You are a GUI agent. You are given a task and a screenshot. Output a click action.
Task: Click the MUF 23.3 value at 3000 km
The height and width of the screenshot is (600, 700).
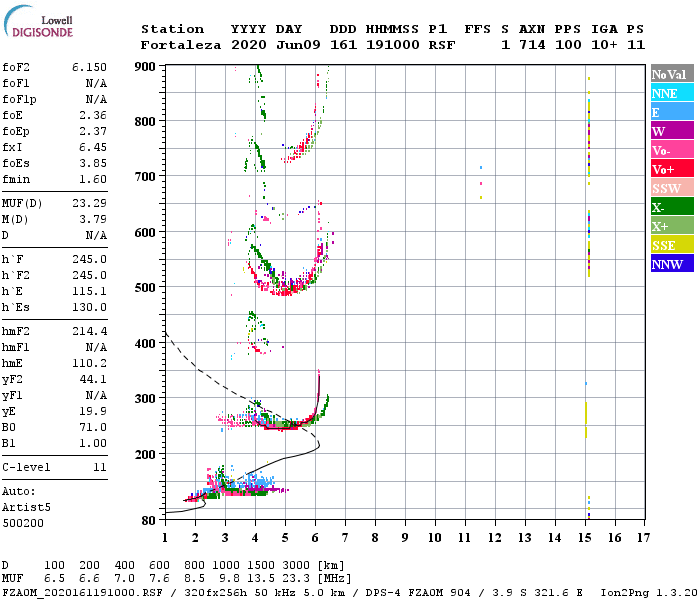tap(296, 579)
